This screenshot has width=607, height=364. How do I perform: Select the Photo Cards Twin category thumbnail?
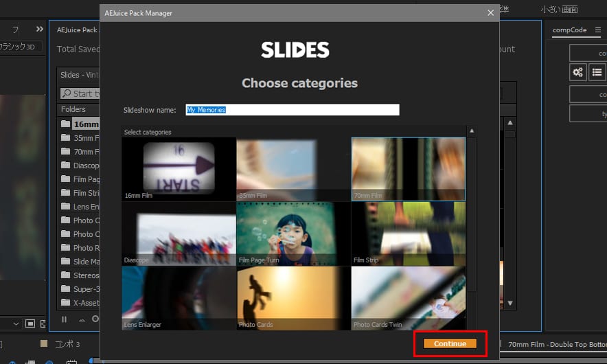point(409,298)
